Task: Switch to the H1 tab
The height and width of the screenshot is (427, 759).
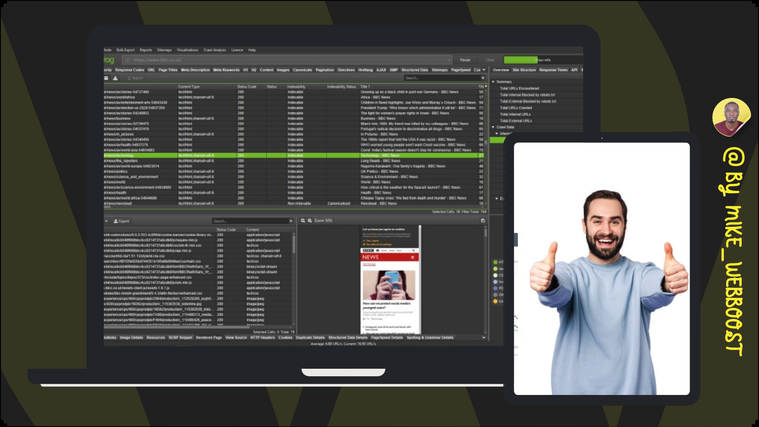Action: [245, 70]
